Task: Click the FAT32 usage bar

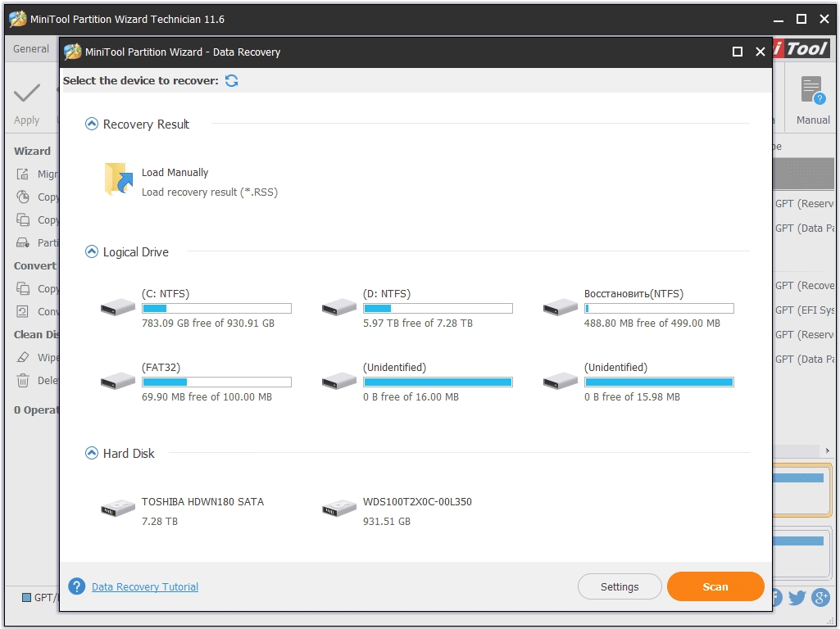Action: pos(216,382)
